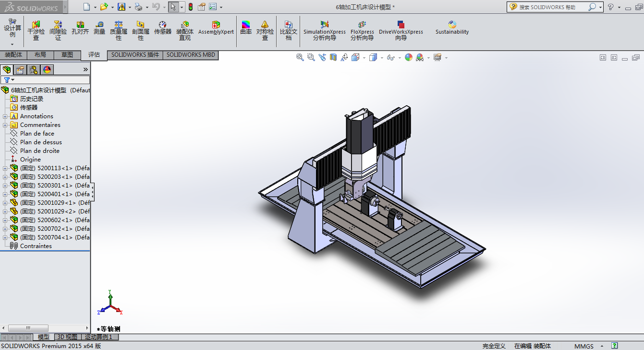This screenshot has width=644, height=350.
Task: Click the Edit Appearance color ball
Action: click(x=408, y=57)
